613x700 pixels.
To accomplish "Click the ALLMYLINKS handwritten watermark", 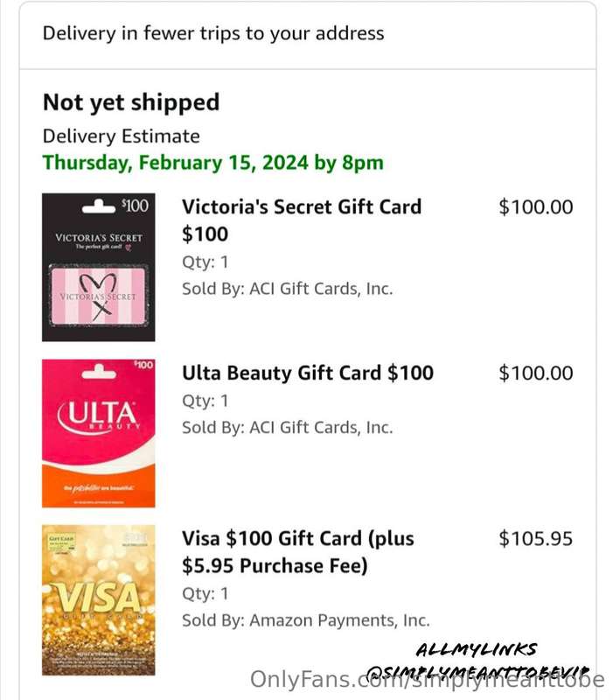I will tap(477, 649).
